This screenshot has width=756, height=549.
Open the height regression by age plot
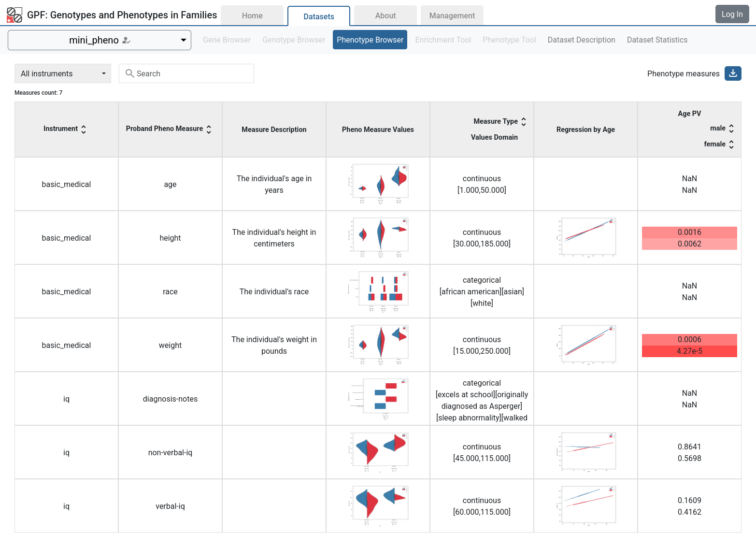click(586, 237)
